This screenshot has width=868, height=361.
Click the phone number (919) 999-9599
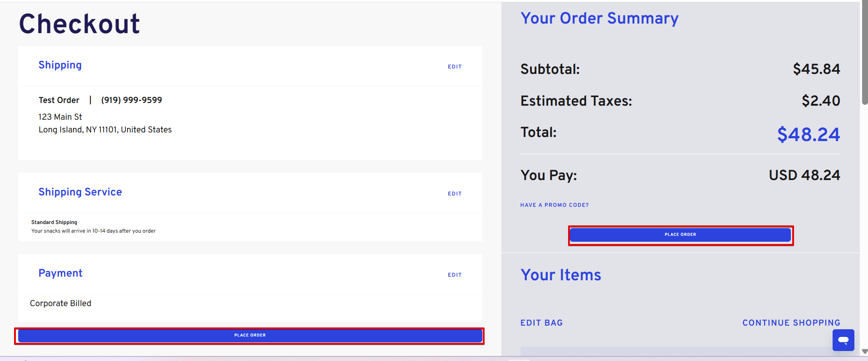pos(132,100)
